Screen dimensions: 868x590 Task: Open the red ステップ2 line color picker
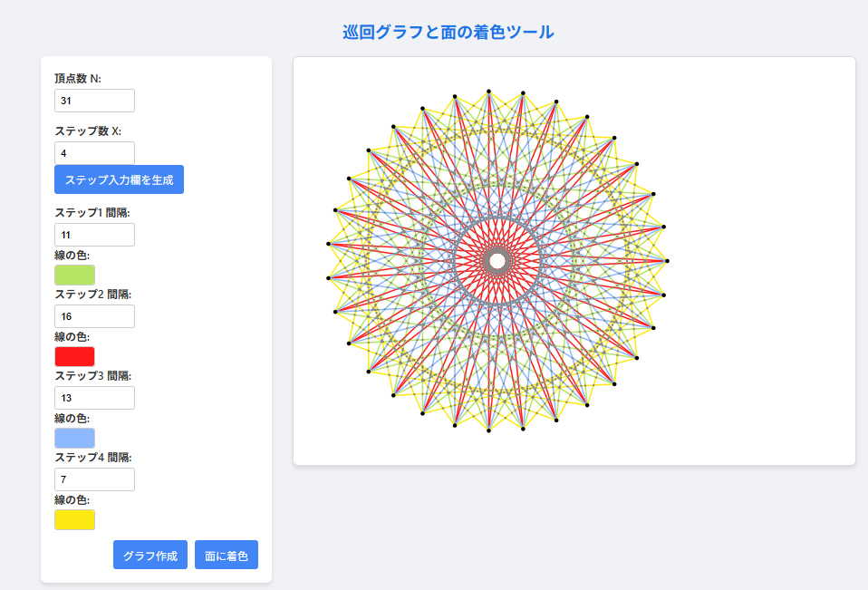tap(74, 356)
